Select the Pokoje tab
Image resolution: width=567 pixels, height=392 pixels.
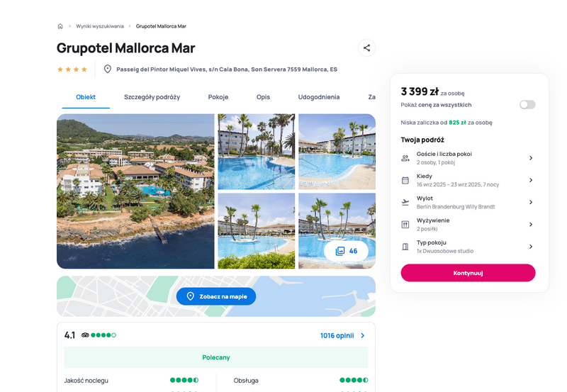(x=218, y=97)
